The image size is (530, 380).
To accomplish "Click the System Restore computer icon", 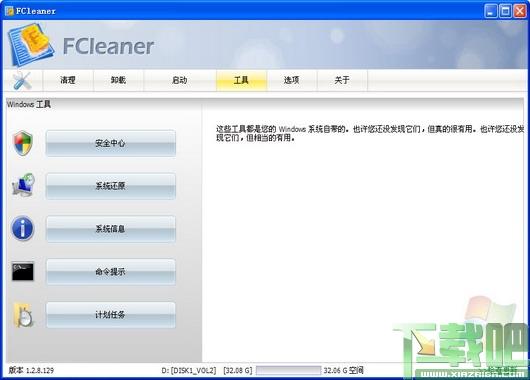I will (23, 185).
